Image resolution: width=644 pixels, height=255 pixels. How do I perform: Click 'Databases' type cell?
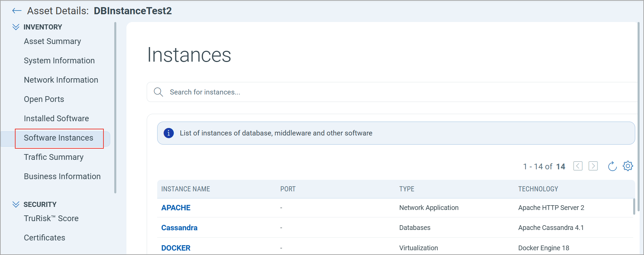click(x=415, y=228)
